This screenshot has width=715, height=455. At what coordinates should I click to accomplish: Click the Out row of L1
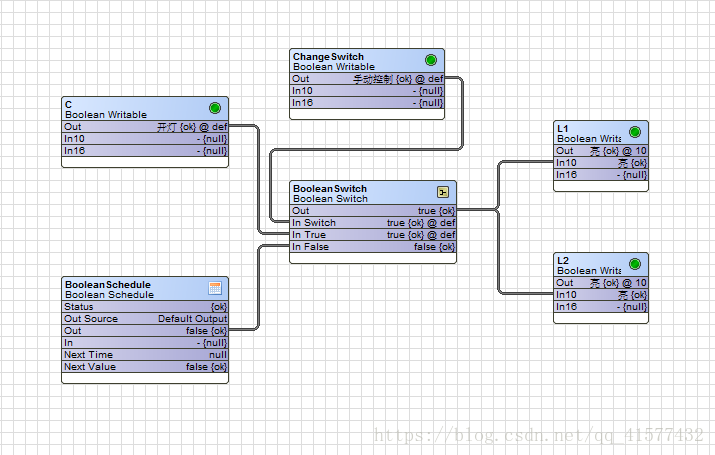point(601,151)
